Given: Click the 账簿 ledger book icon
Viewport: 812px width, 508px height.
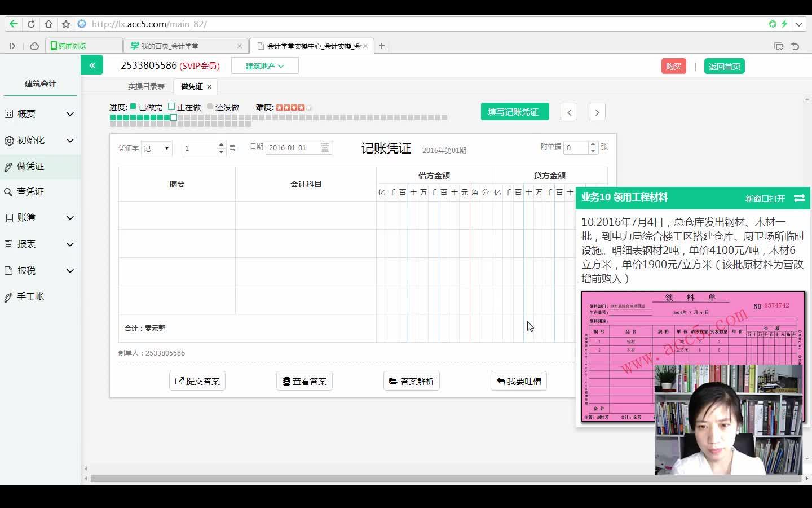Looking at the screenshot, I should pos(9,218).
